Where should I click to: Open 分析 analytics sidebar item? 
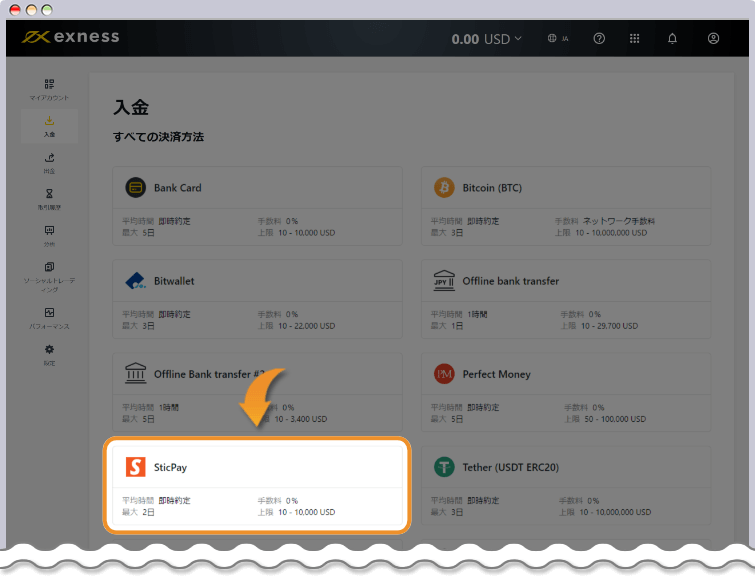coord(49,236)
